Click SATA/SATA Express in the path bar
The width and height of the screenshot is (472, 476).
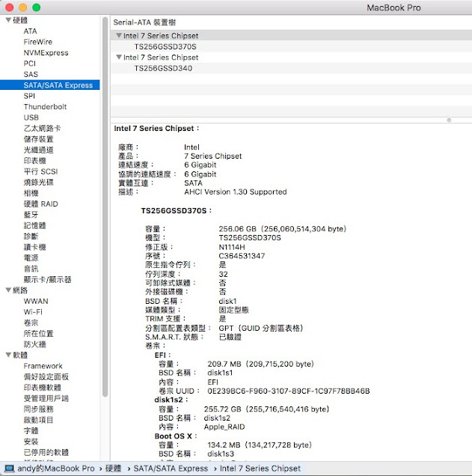pos(171,469)
